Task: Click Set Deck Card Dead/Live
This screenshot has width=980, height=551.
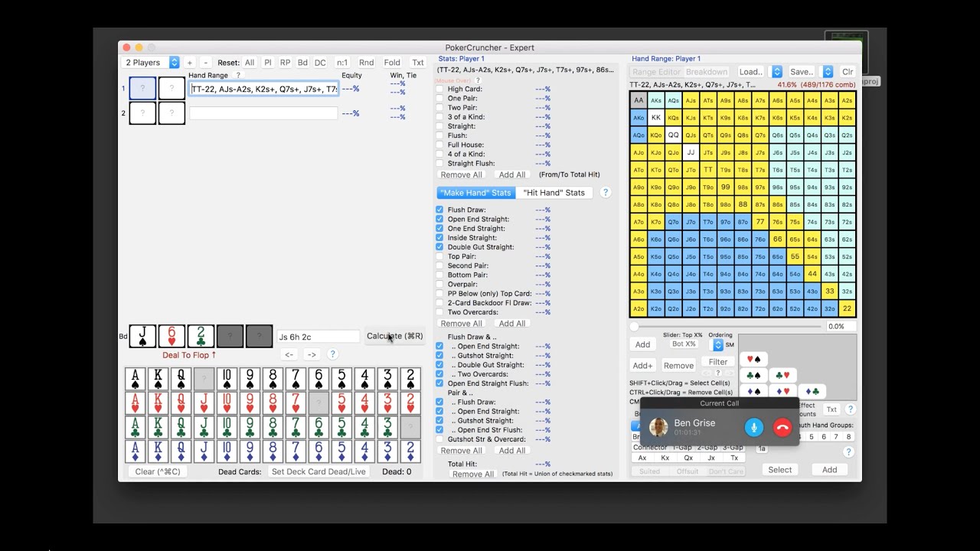Action: pos(318,471)
